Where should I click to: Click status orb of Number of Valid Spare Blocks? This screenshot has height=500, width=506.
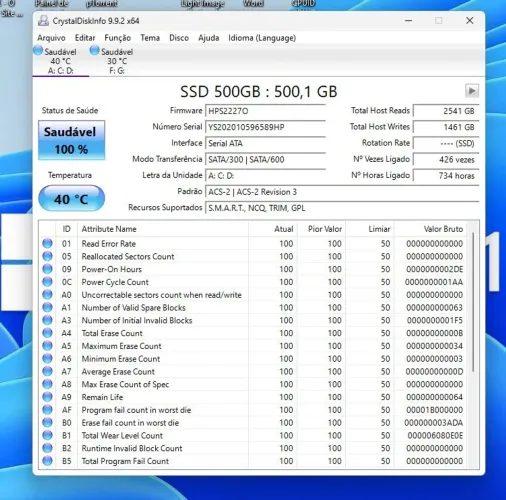pyautogui.click(x=47, y=307)
